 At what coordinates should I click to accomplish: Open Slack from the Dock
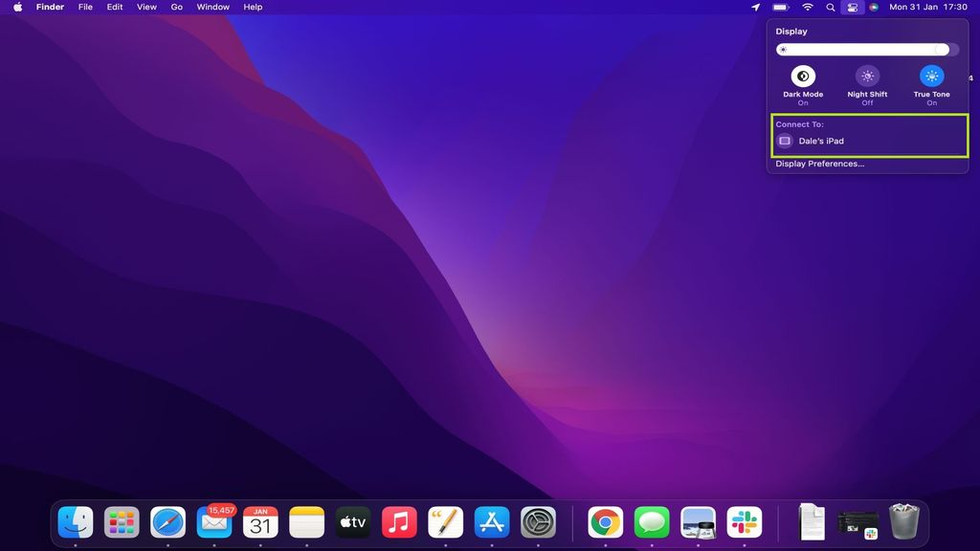point(745,522)
